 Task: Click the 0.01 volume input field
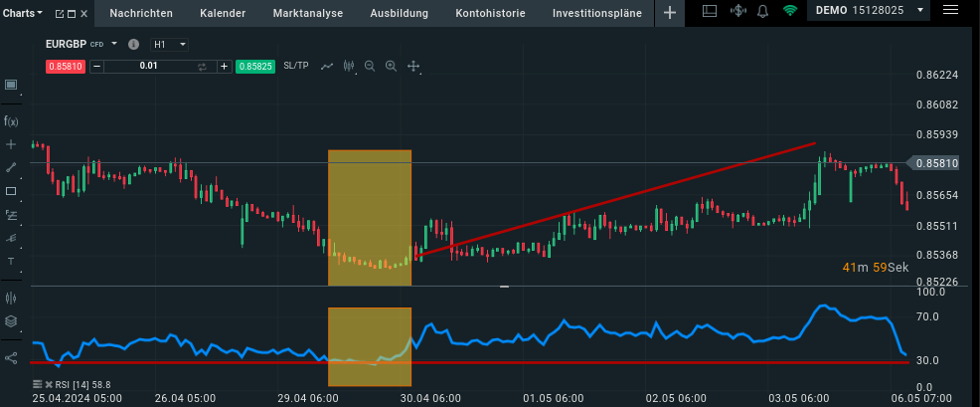149,67
